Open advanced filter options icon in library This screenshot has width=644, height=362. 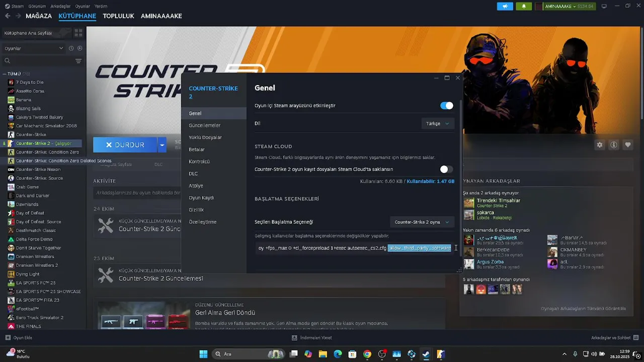[78, 61]
